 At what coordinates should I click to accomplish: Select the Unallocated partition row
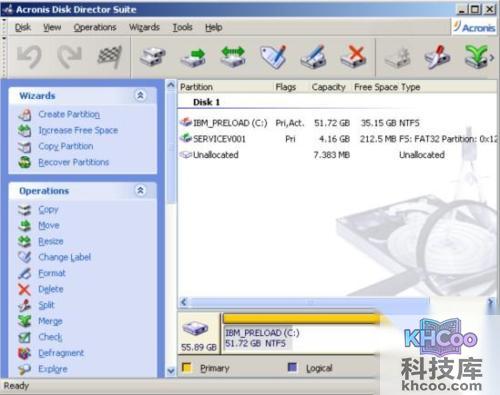coord(337,155)
